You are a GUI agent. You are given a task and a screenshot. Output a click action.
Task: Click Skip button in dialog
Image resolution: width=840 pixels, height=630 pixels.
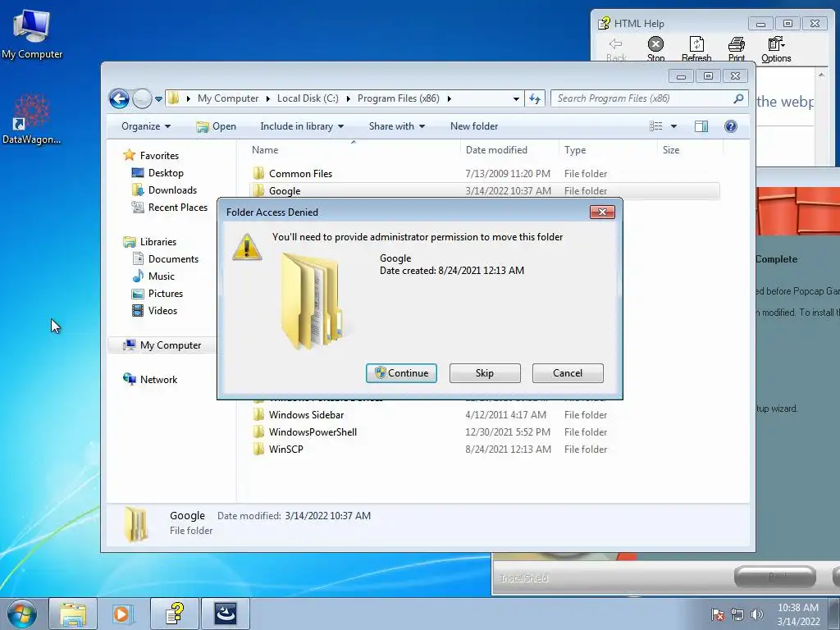click(485, 373)
